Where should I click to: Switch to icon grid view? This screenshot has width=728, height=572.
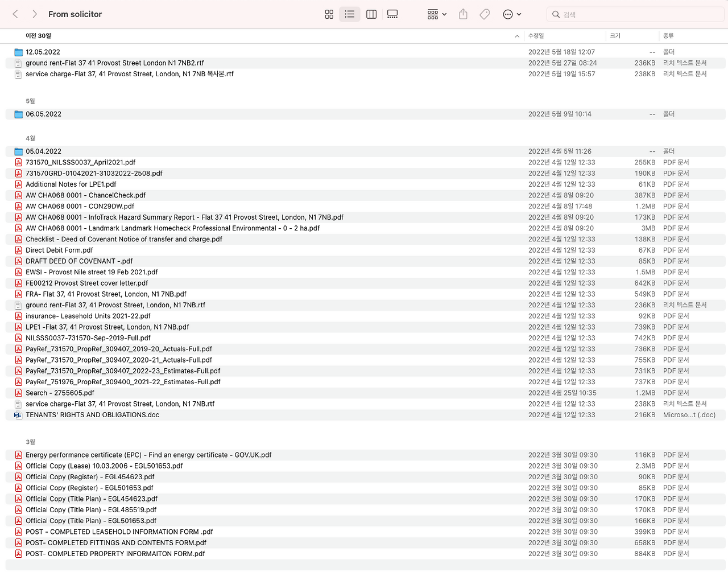tap(329, 14)
